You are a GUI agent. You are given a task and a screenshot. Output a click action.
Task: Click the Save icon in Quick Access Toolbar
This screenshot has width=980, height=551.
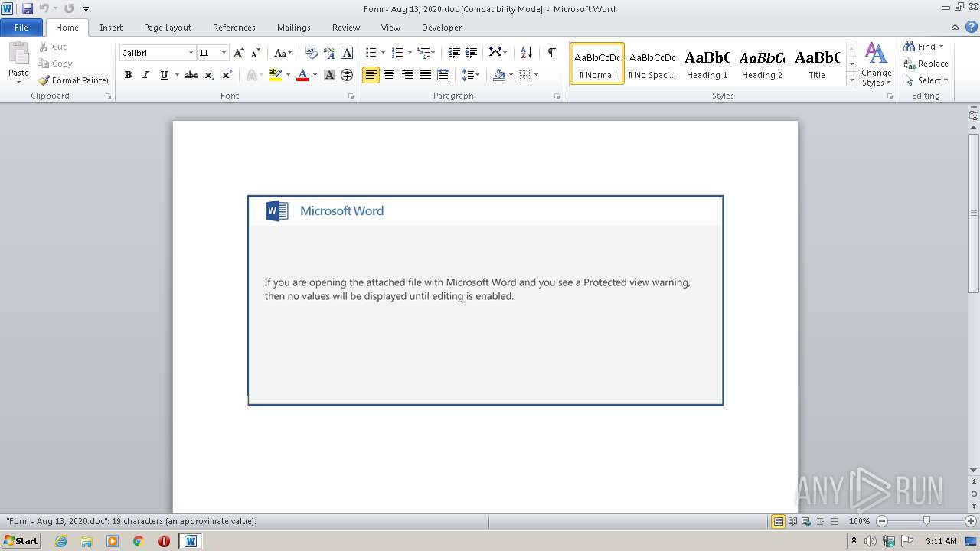point(28,8)
